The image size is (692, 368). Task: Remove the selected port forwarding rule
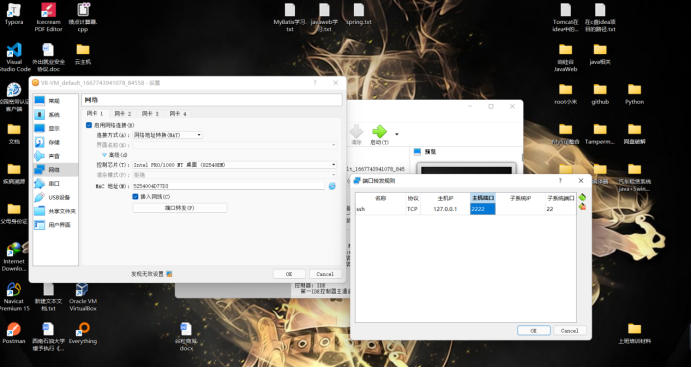(x=582, y=207)
